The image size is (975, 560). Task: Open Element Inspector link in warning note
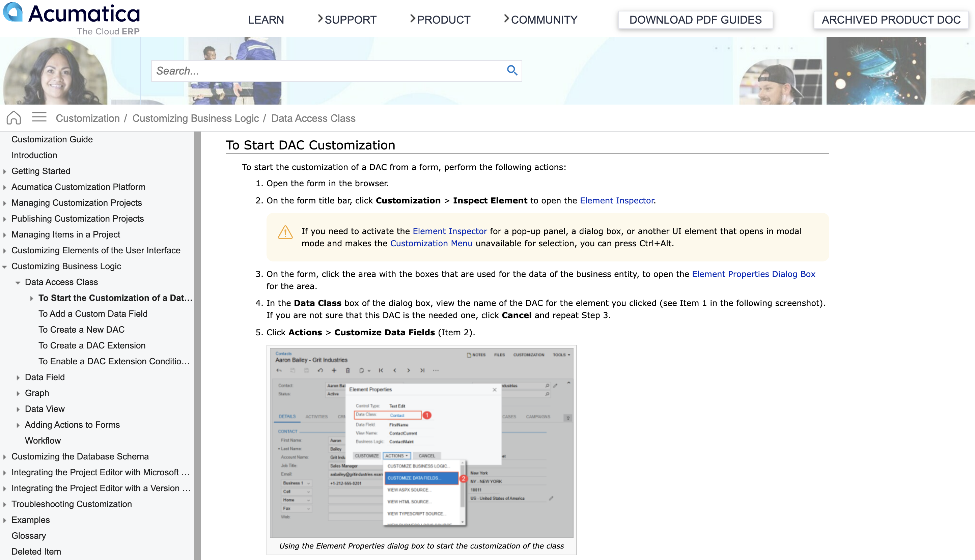[x=450, y=231]
